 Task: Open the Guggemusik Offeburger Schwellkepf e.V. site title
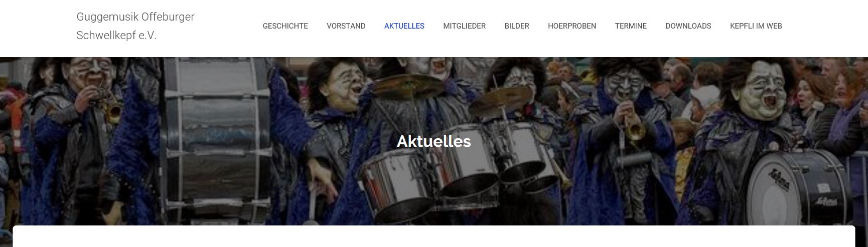[x=135, y=26]
